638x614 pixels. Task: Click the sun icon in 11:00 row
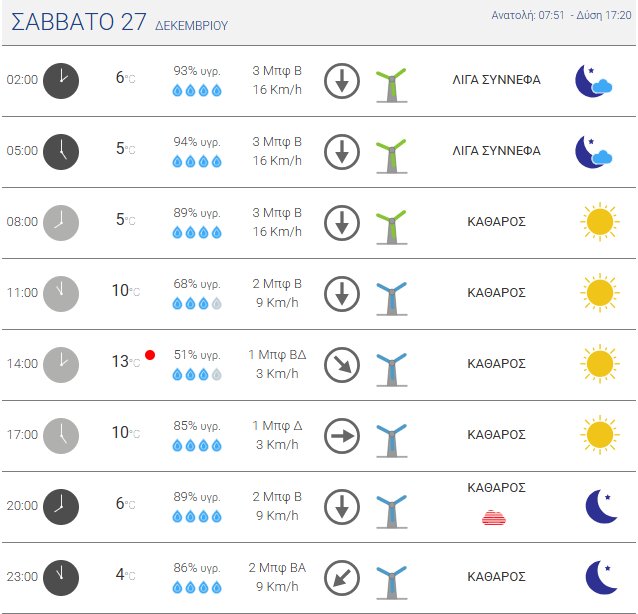598,292
